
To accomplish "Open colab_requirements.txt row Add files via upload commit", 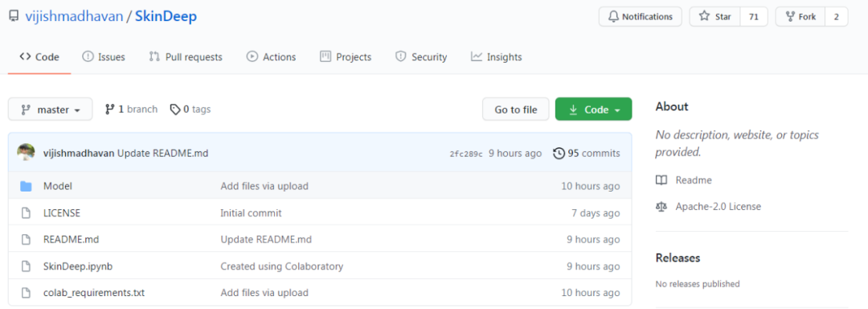I will (x=264, y=292).
